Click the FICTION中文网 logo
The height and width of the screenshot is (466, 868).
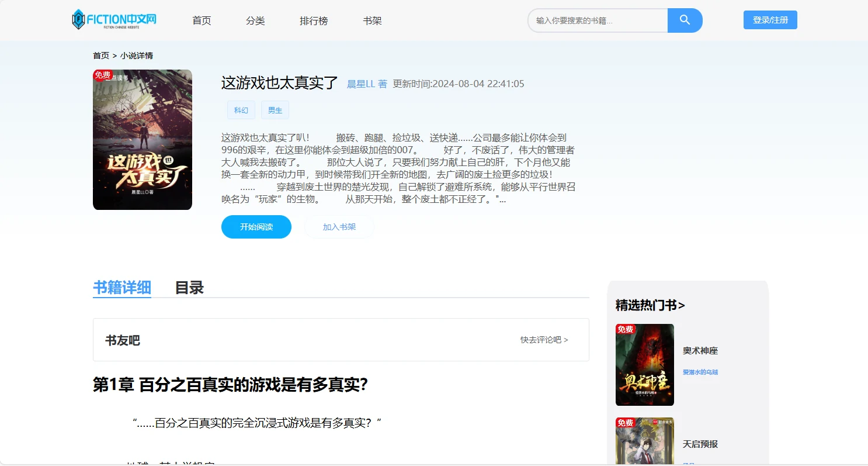click(114, 20)
